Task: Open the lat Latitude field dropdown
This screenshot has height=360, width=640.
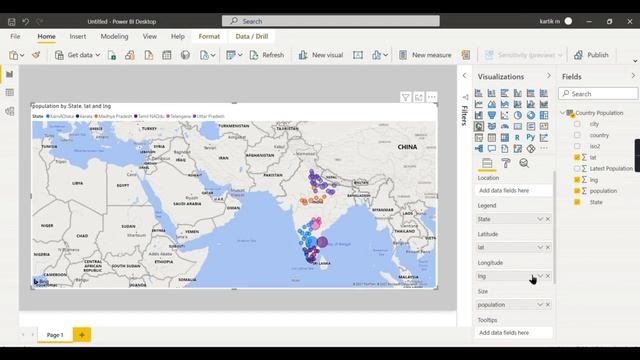Action: pyautogui.click(x=540, y=247)
